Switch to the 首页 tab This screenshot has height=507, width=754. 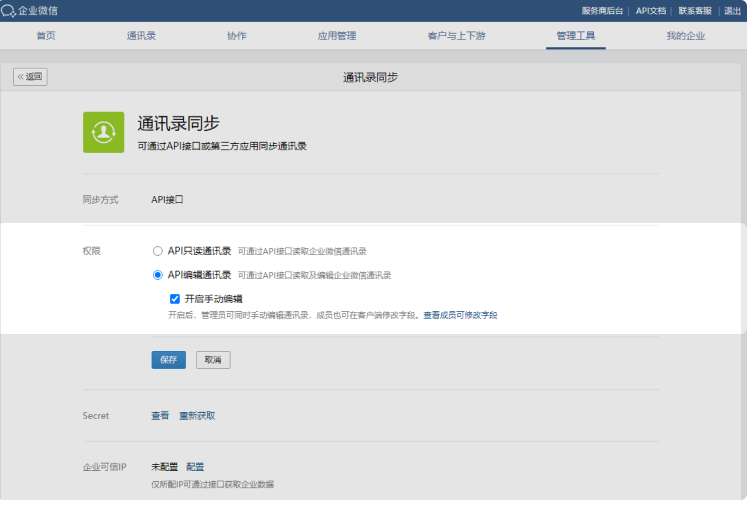(x=46, y=36)
